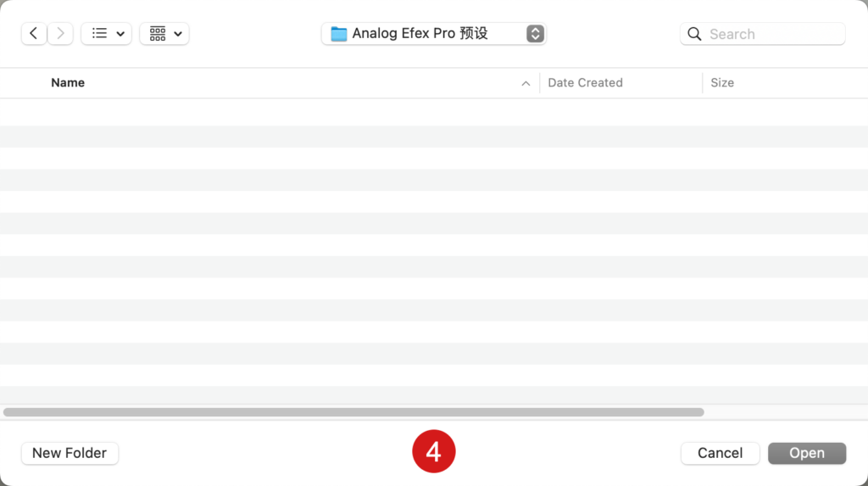Go forward with the right chevron button
This screenshot has height=486, width=868.
click(60, 34)
